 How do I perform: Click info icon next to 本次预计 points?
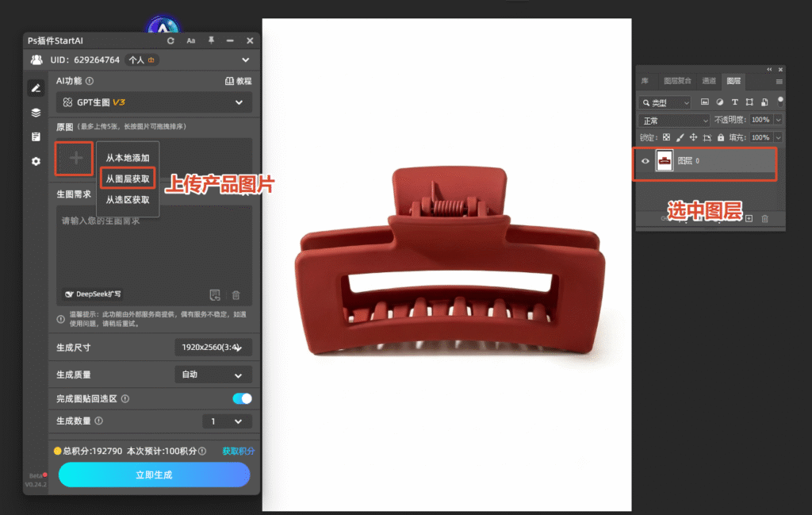click(202, 452)
